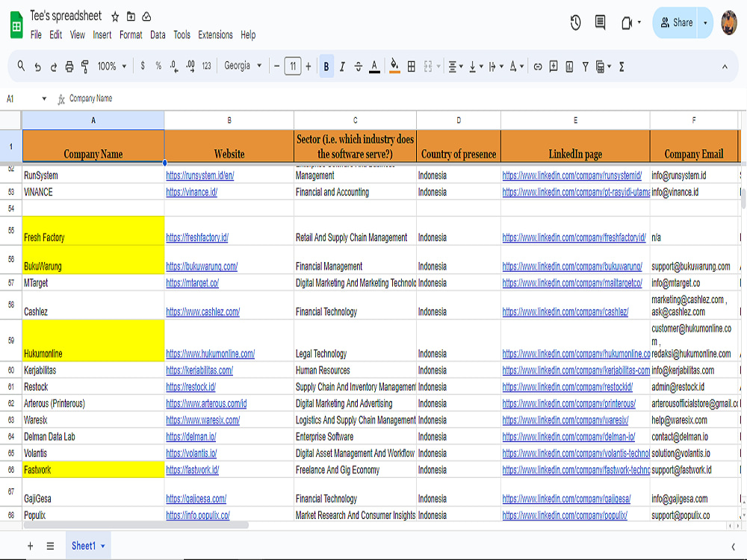The height and width of the screenshot is (560, 747).
Task: Open the 123 more formats menu
Action: tap(206, 66)
